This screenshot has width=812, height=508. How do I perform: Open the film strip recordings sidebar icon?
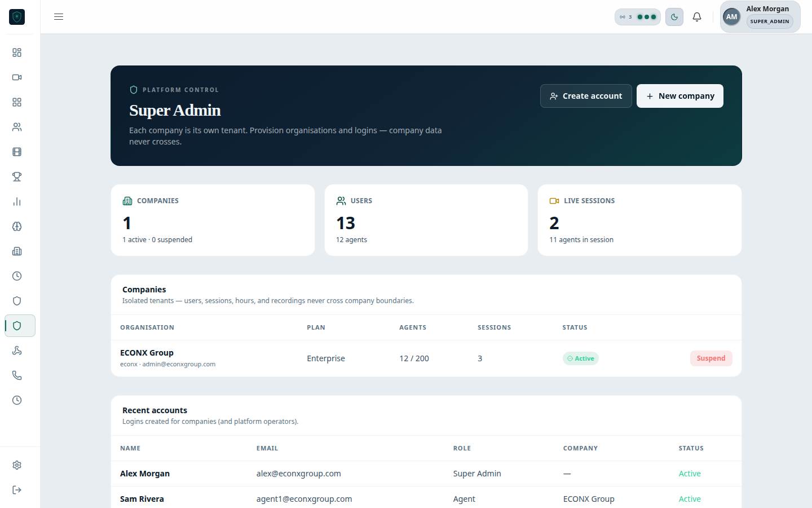pos(17,152)
